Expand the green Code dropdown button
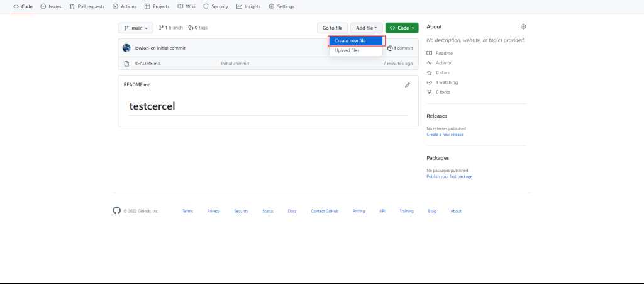The width and height of the screenshot is (644, 284). [402, 28]
